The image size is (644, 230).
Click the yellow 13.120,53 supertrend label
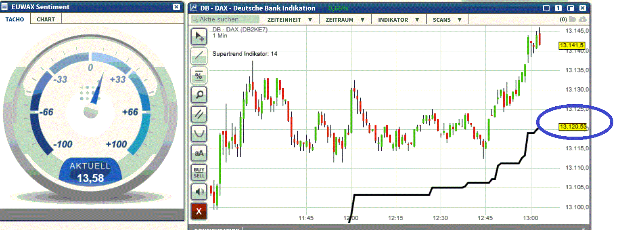(x=573, y=127)
